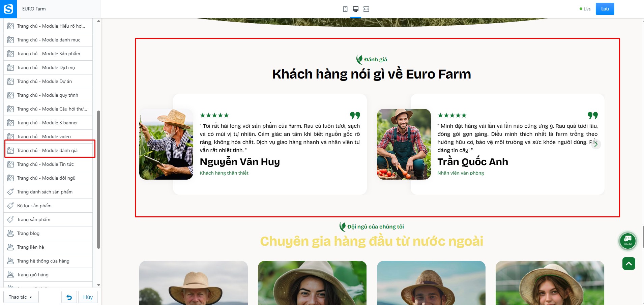Select Trang chủ - Module đội ngũ
The height and width of the screenshot is (305, 644).
click(x=48, y=178)
